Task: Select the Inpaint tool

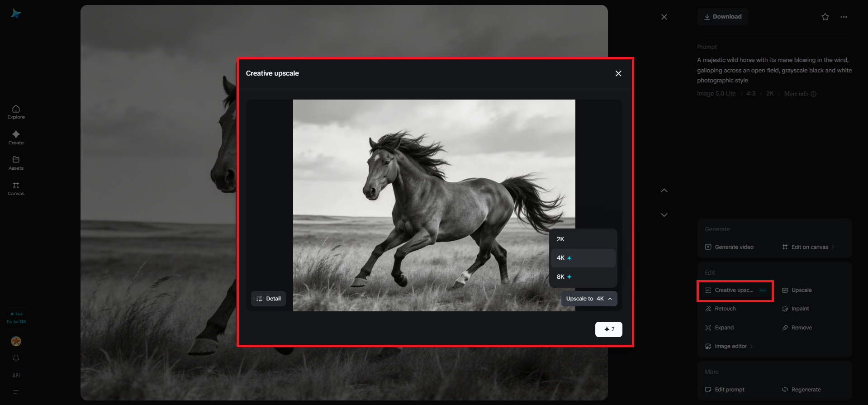Action: pos(795,309)
